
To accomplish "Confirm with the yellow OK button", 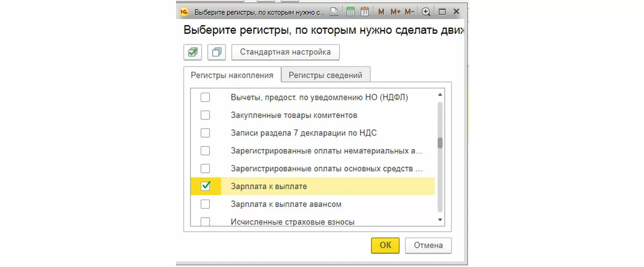I will coord(385,245).
